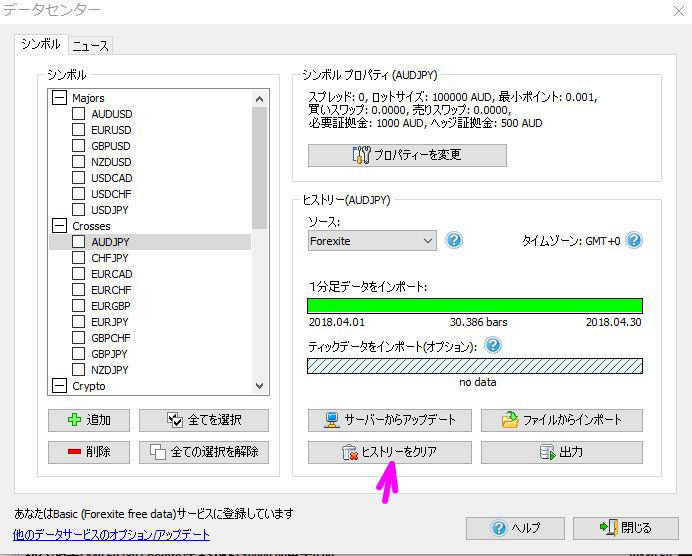Screen dimensions: 692x556
Task: Open the Forexite source dropdown
Action: tap(372, 241)
